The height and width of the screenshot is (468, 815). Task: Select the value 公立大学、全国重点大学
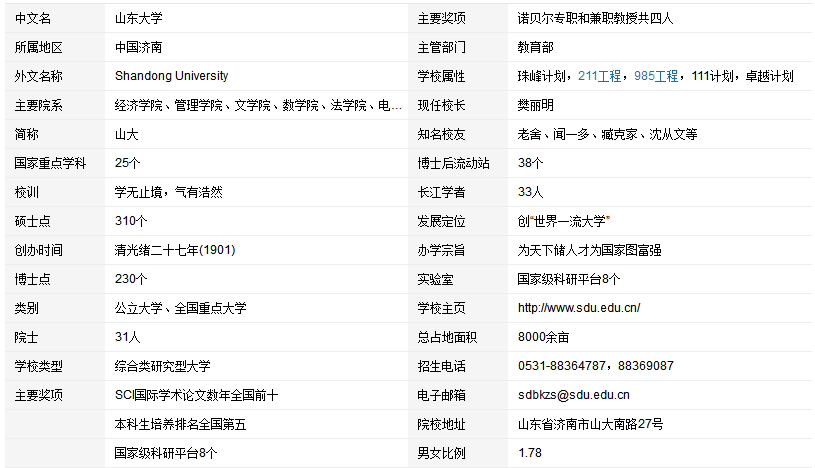[180, 308]
